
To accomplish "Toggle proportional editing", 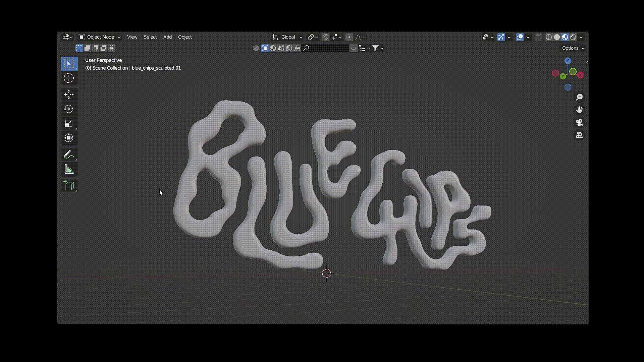I will click(x=349, y=37).
